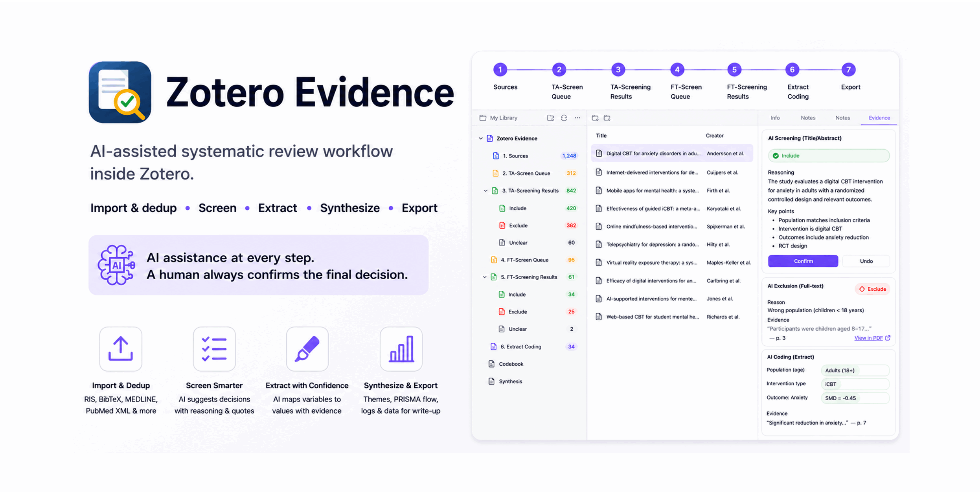Viewport: 980px width, 493px height.
Task: Click the Synthesize & Export bar chart icon
Action: click(401, 349)
